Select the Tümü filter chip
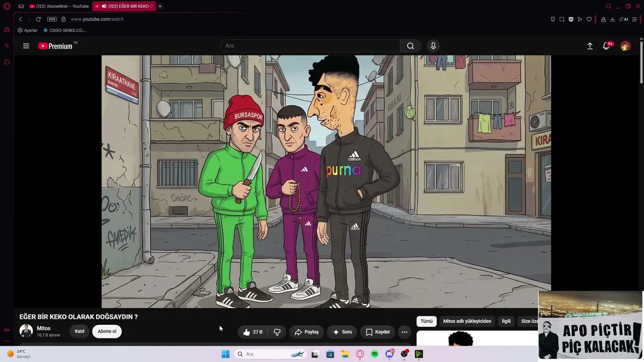The image size is (644, 362). point(427,321)
